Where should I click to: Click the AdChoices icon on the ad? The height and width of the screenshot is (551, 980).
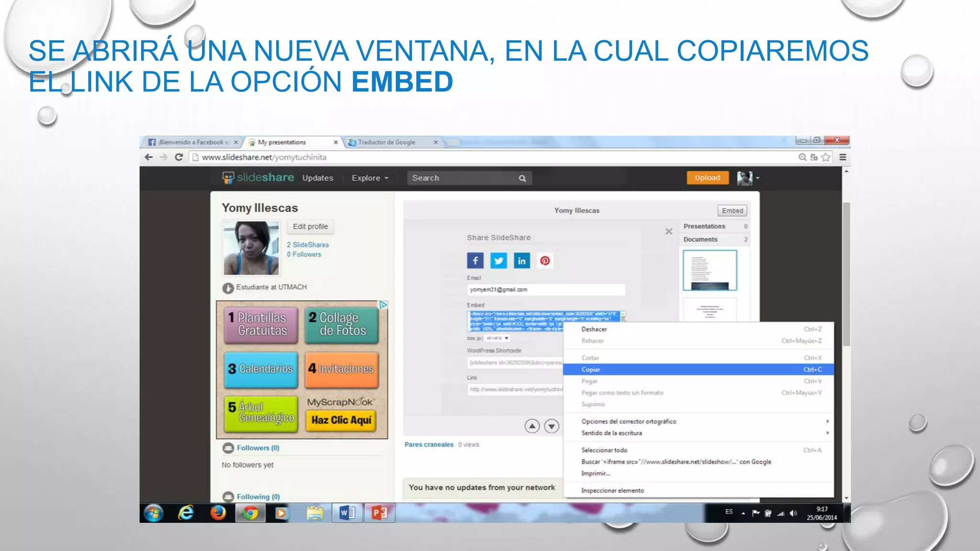(x=383, y=305)
